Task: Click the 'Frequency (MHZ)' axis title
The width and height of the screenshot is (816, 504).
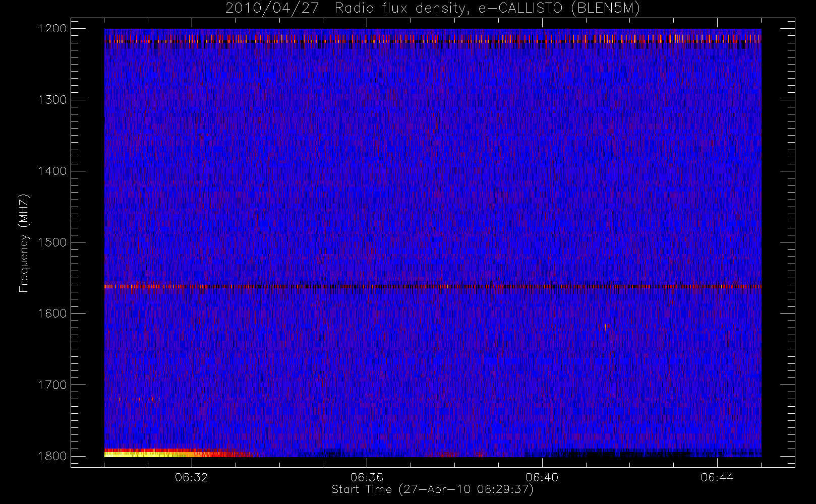Action: point(24,243)
